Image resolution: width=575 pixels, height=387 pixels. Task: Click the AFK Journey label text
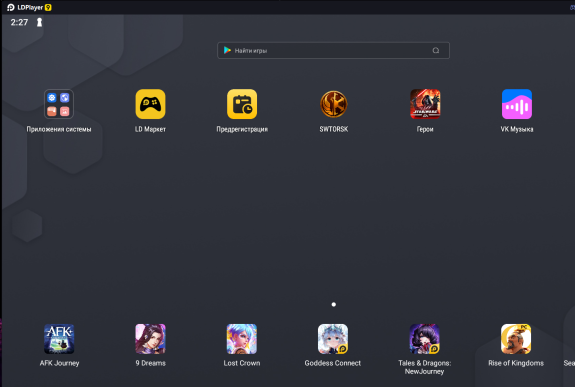59,363
